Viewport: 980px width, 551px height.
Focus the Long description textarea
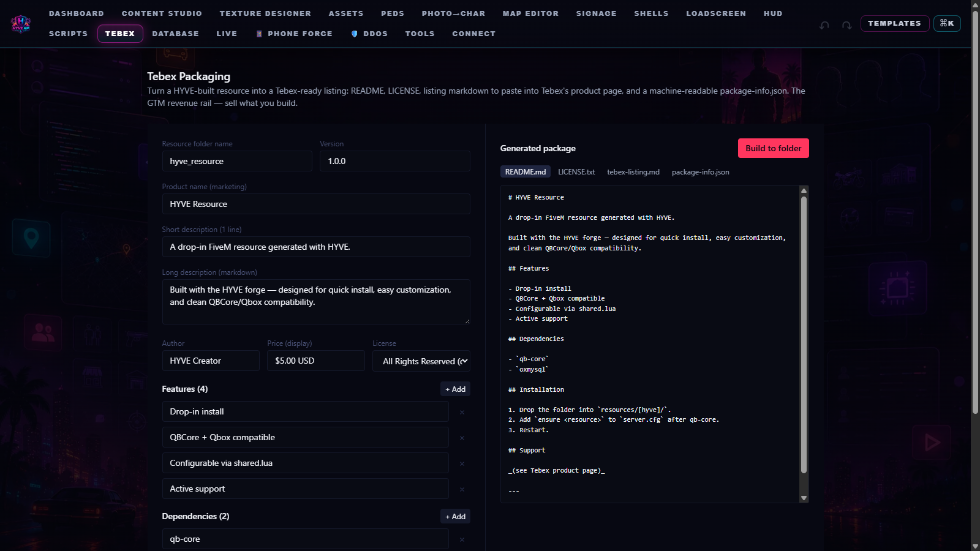(x=316, y=302)
